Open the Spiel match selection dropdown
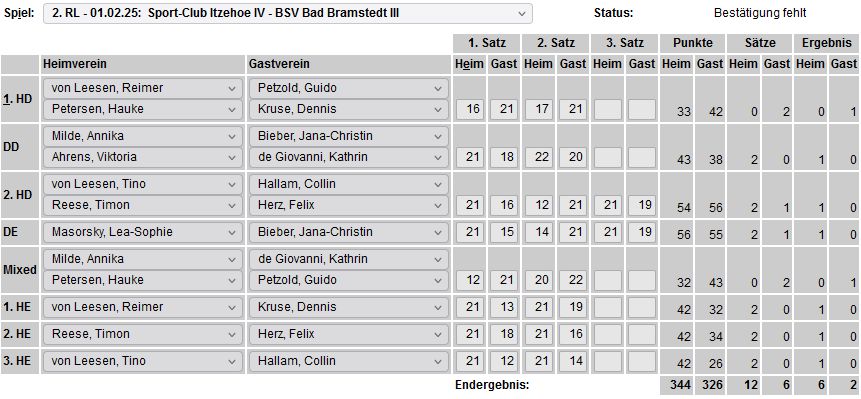Screen dimensions: 861x399 point(287,13)
